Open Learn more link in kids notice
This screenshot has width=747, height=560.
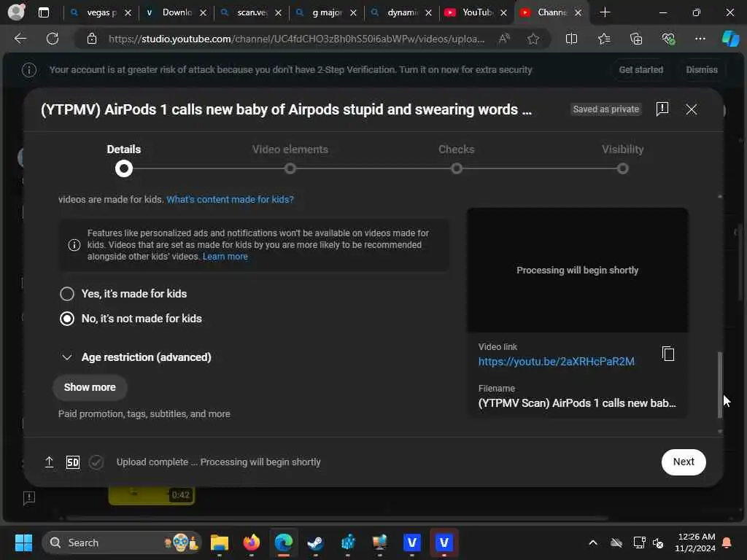tap(225, 257)
